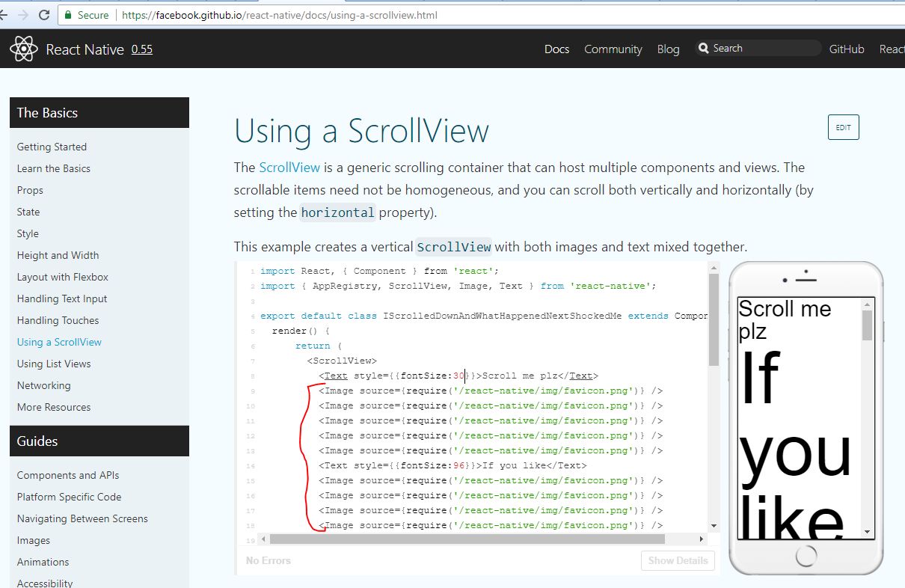Image resolution: width=905 pixels, height=588 pixels.
Task: Open the Networking documentation page
Action: [x=43, y=385]
